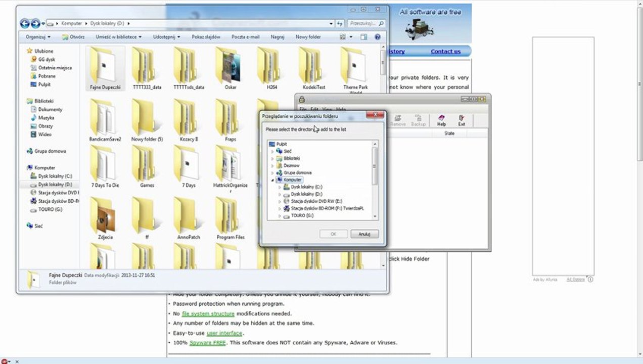Viewport: 643px width, 364px height.
Task: Click Nagraj in Explorer toolbar
Action: click(278, 37)
